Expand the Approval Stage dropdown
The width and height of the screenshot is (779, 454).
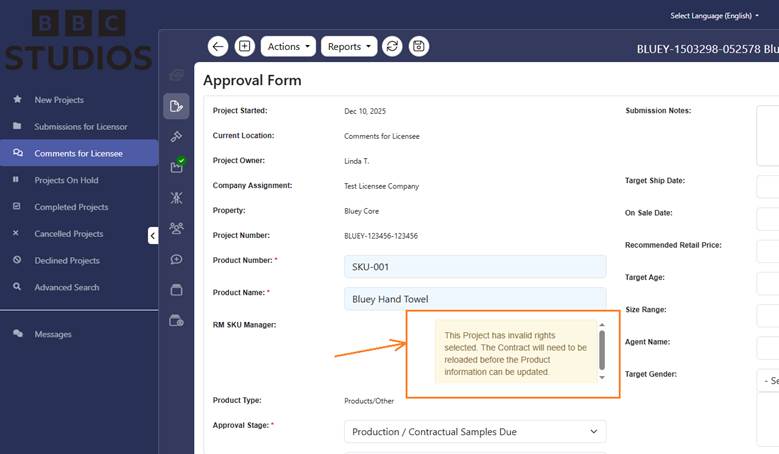(475, 432)
